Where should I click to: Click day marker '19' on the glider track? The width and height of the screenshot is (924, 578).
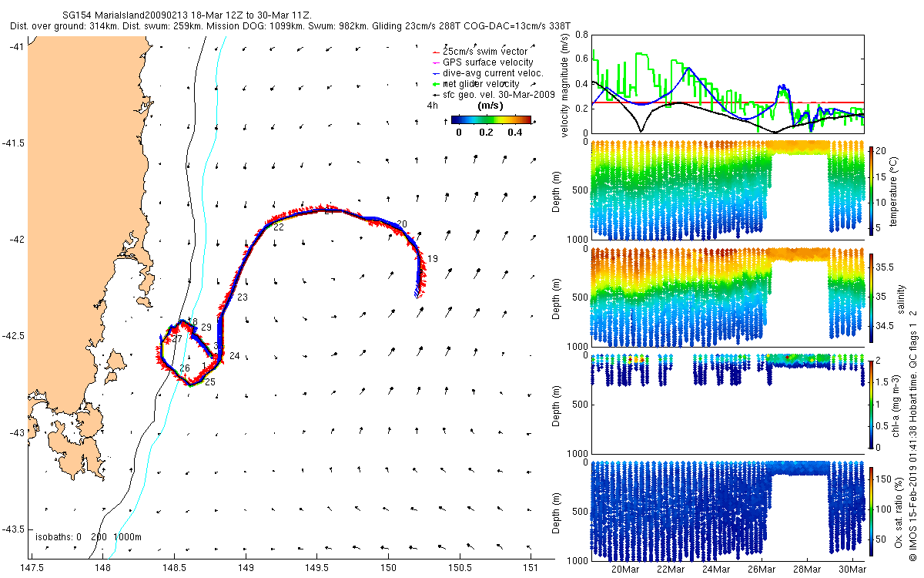click(x=433, y=259)
